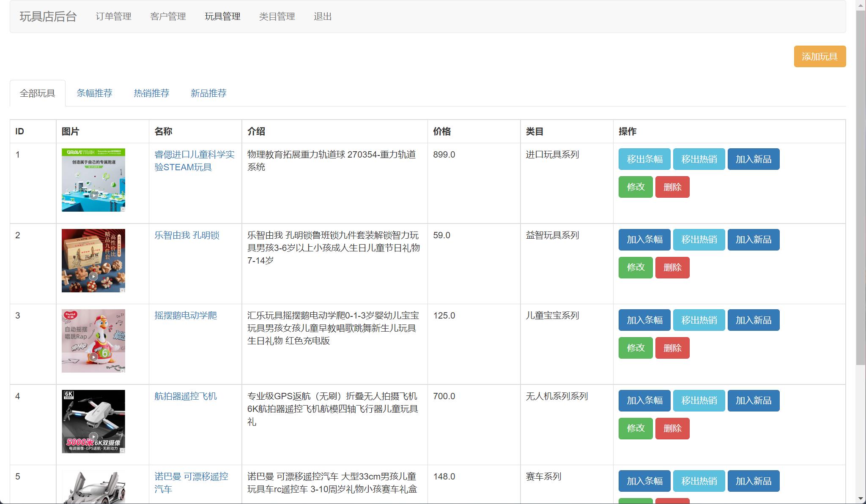Open the 航拍器遥控飞机 product link
The height and width of the screenshot is (504, 866).
(x=186, y=397)
